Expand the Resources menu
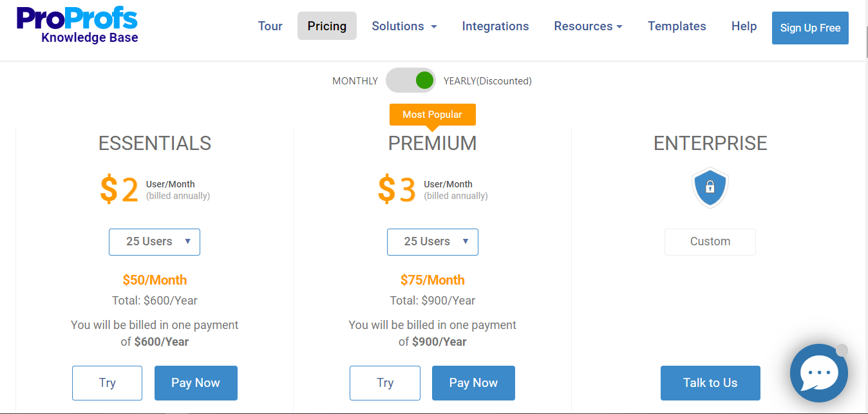Screen dimensions: 868x414 pyautogui.click(x=588, y=26)
